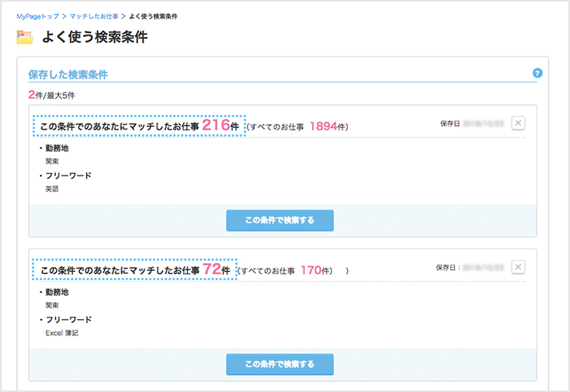
Task: Delete the saved Excel 簿記 search condition
Action: click(x=518, y=267)
